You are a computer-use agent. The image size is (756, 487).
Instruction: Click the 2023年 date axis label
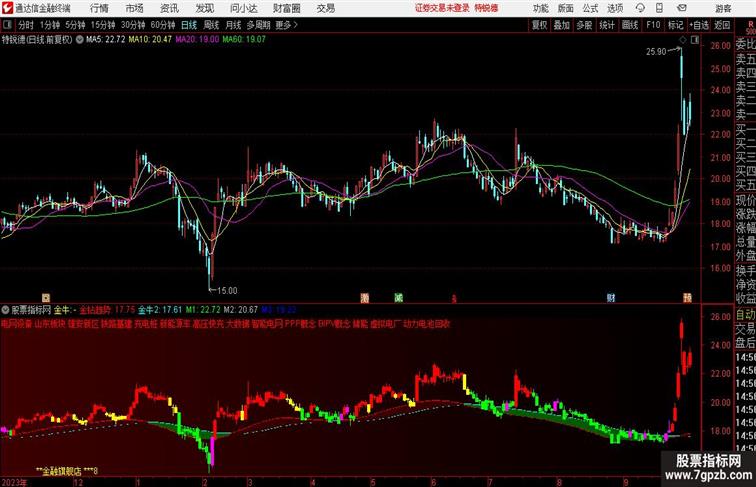coord(14,482)
